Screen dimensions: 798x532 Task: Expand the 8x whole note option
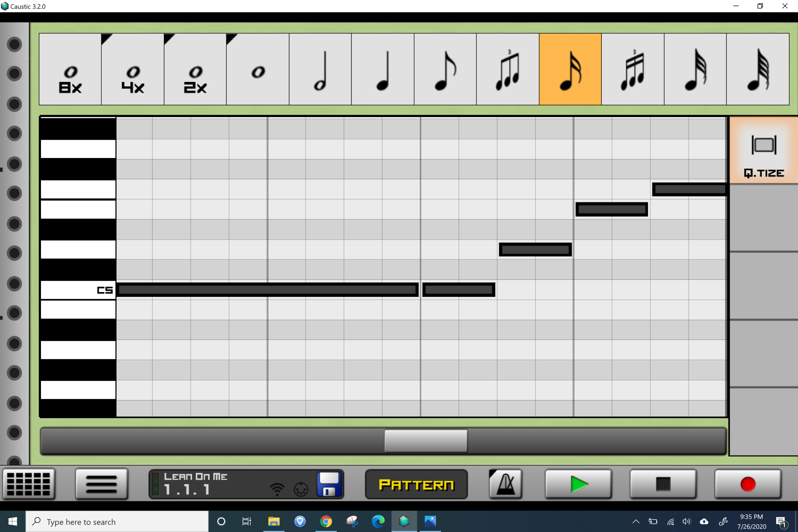pyautogui.click(x=70, y=69)
